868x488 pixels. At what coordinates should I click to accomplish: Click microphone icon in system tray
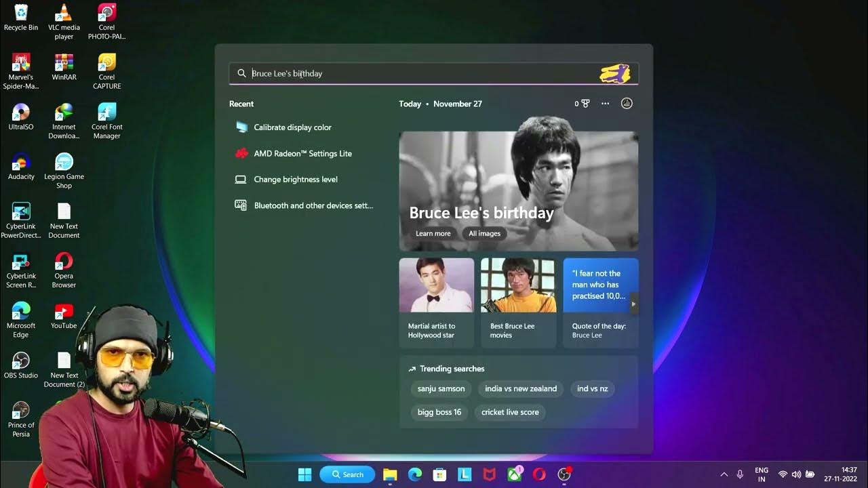coord(740,474)
